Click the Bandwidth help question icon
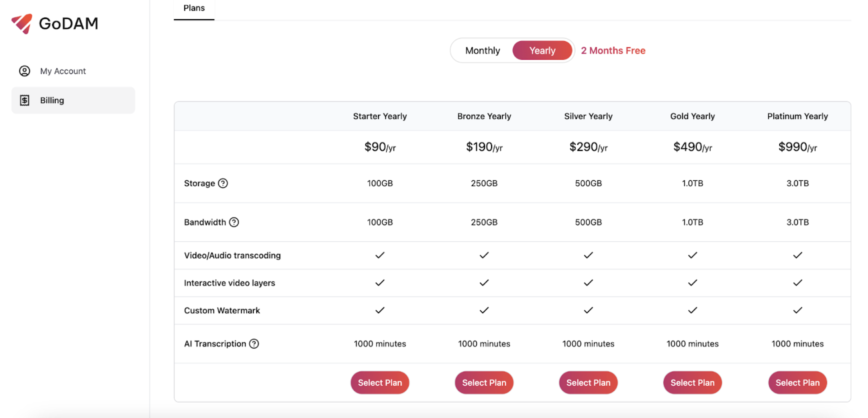 pos(234,222)
